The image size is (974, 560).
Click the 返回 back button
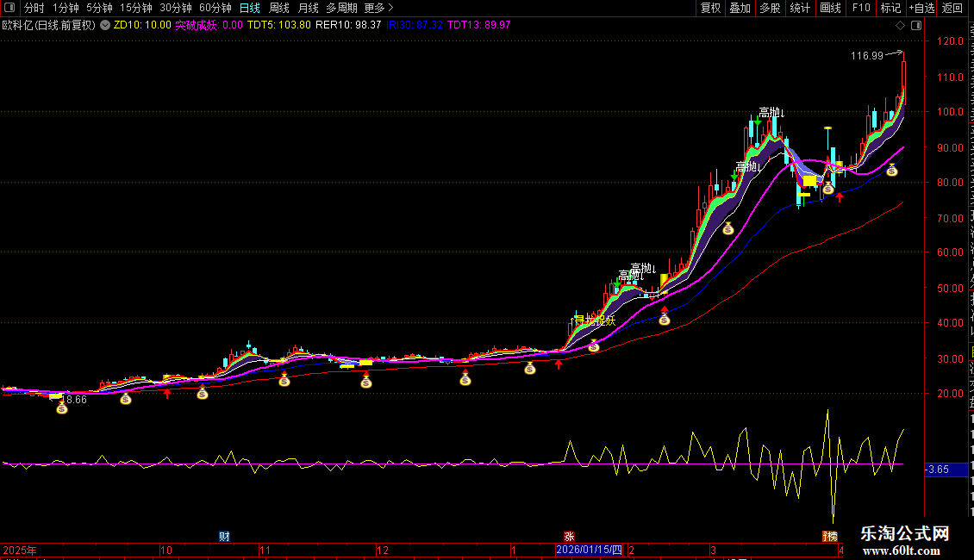pyautogui.click(x=952, y=8)
